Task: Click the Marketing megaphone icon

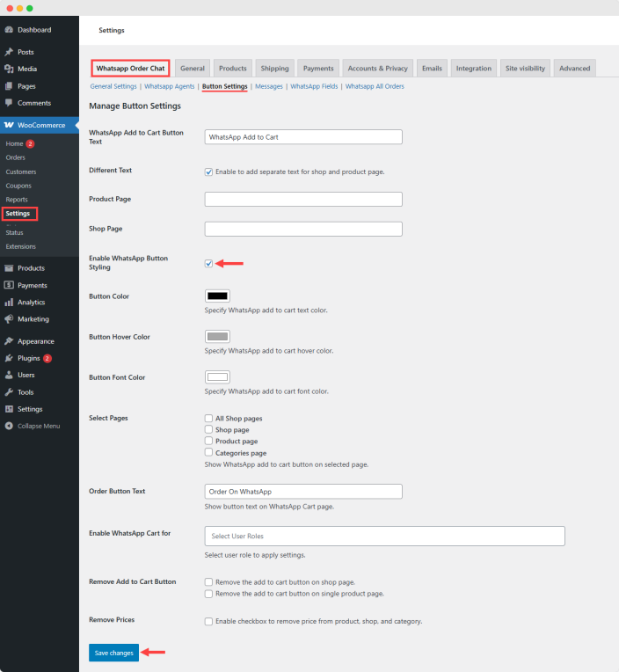Action: coord(9,319)
